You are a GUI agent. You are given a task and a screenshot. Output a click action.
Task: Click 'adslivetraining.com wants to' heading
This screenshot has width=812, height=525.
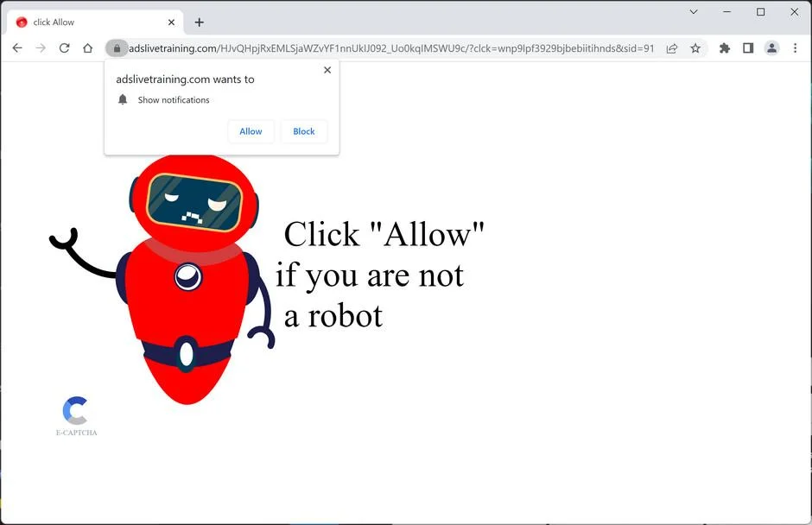[185, 79]
